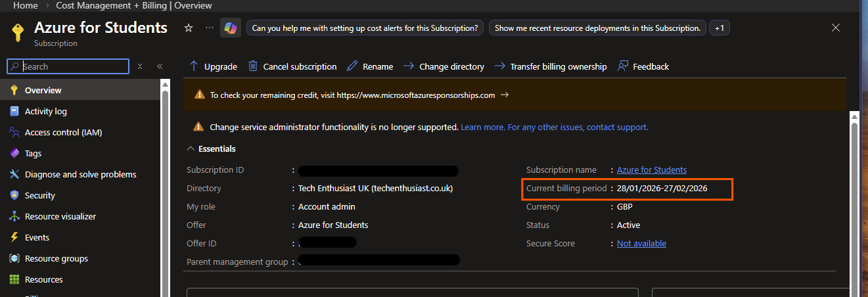Open the more options ellipsis menu

point(210,28)
